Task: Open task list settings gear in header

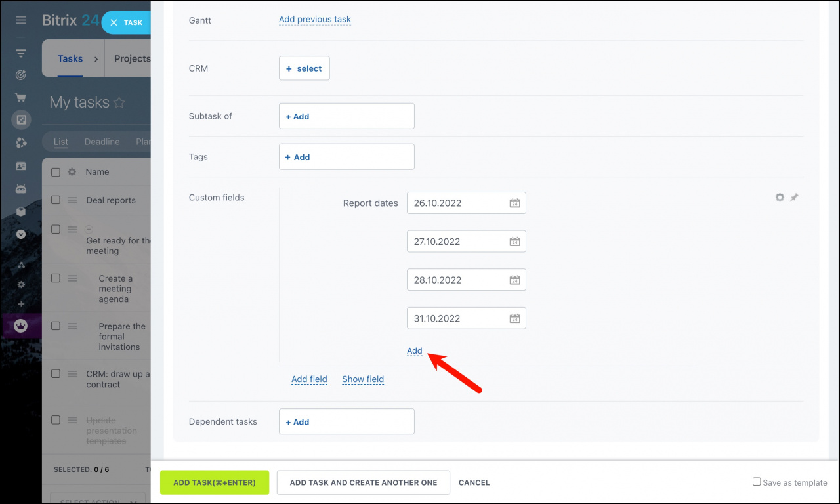Action: (72, 172)
